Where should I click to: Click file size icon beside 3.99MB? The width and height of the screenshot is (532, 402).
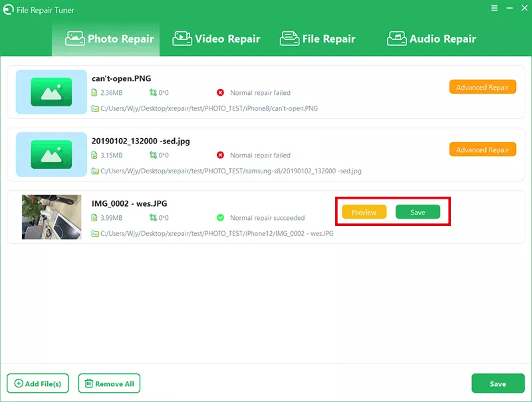pyautogui.click(x=94, y=217)
